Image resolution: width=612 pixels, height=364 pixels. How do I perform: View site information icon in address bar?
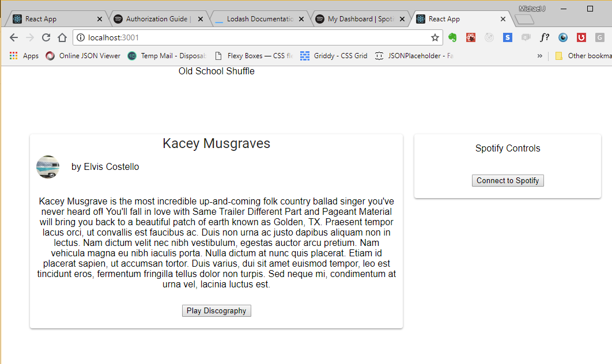tap(81, 37)
